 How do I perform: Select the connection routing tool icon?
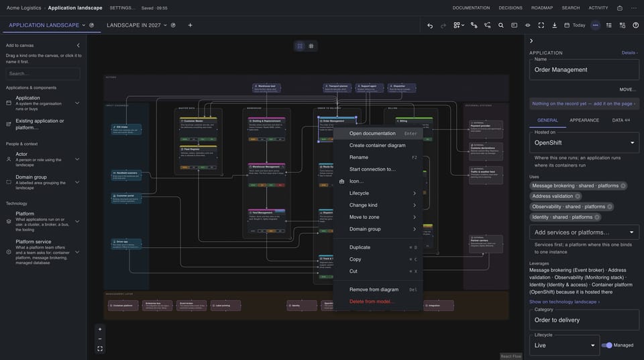pos(474,26)
